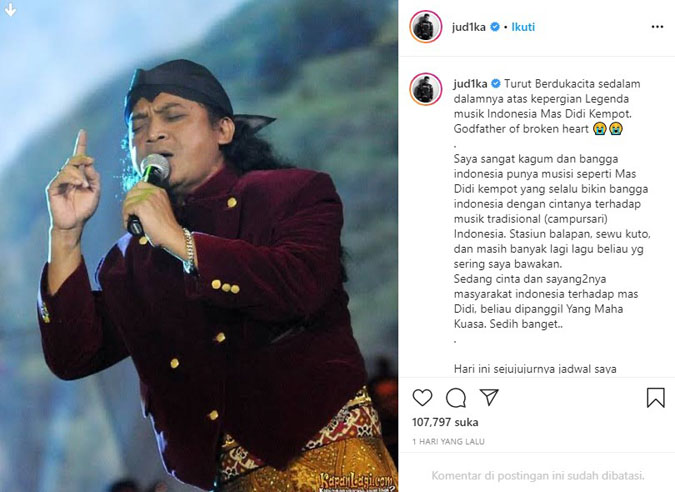
Task: Click jud1ka username in the caption
Action: (x=470, y=84)
